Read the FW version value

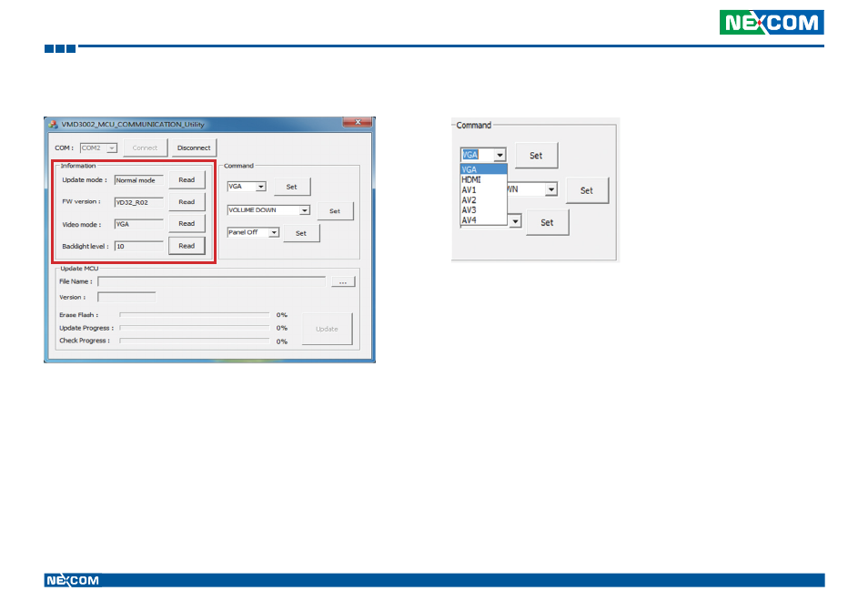187,202
